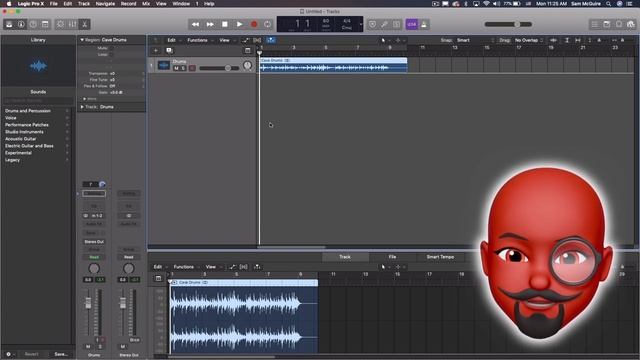Click the Cave Drums region in the Tracks area

click(333, 65)
